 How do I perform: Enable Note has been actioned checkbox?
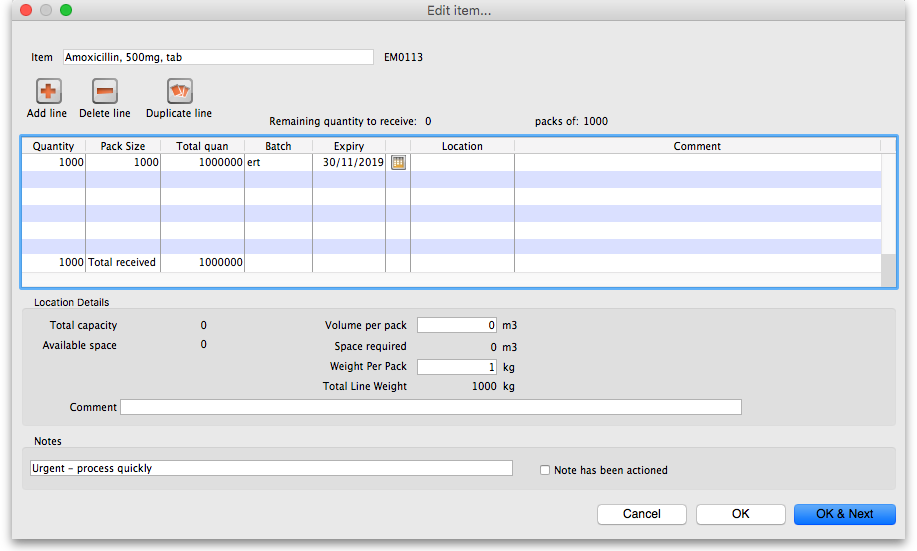point(545,470)
